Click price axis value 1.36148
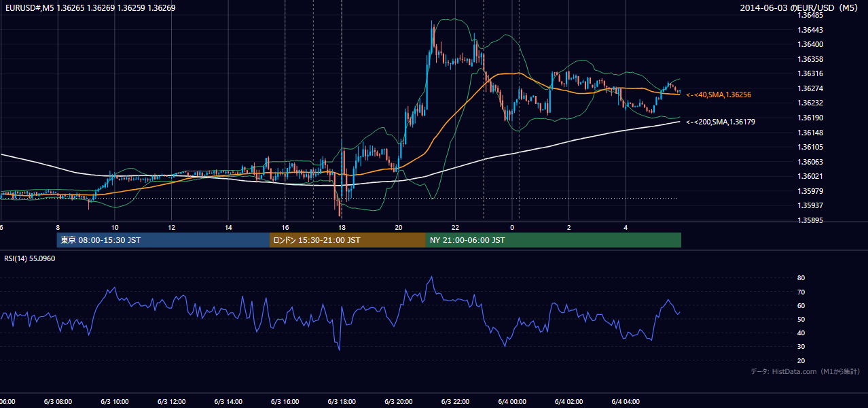868x408 pixels. [811, 133]
